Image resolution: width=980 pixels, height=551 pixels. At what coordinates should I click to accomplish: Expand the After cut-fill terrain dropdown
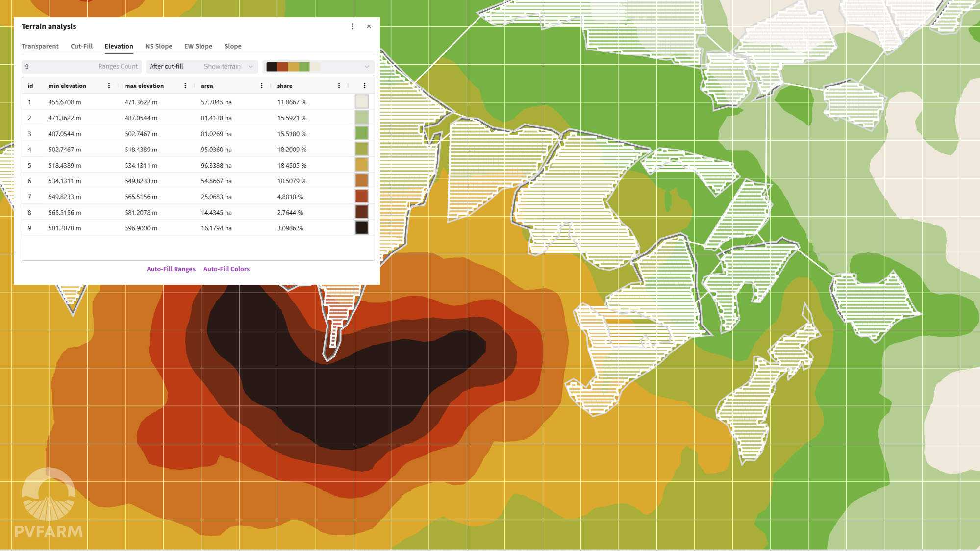tap(201, 67)
